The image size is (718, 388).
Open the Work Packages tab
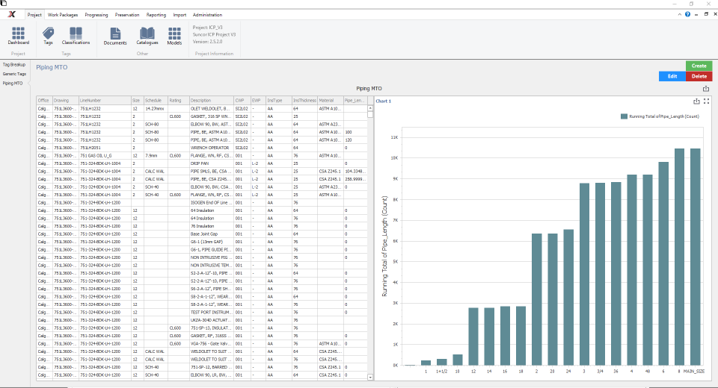tap(63, 15)
